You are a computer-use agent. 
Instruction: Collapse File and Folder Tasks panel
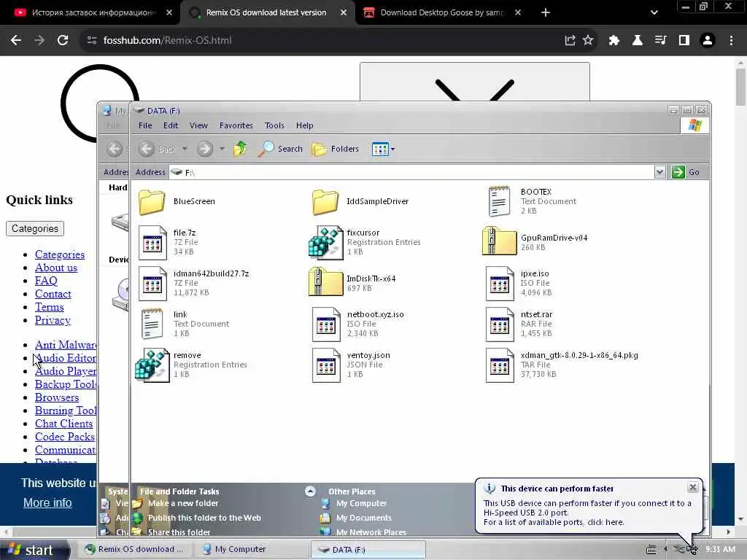point(310,491)
